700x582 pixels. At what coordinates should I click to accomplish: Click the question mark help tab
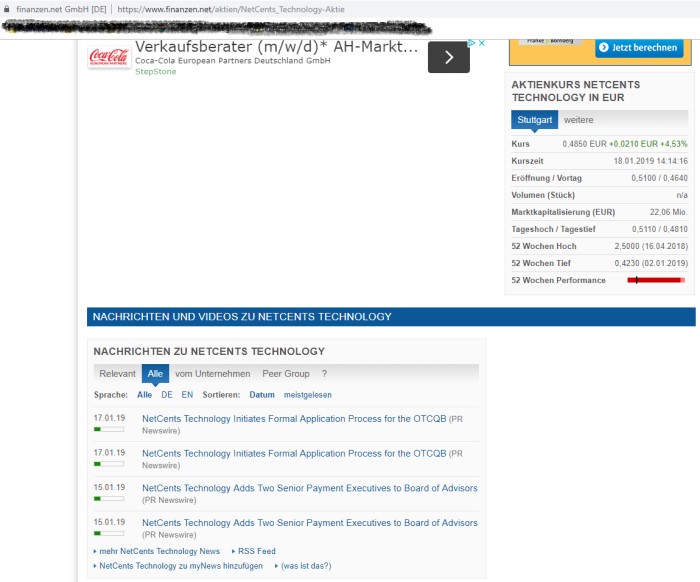(325, 374)
